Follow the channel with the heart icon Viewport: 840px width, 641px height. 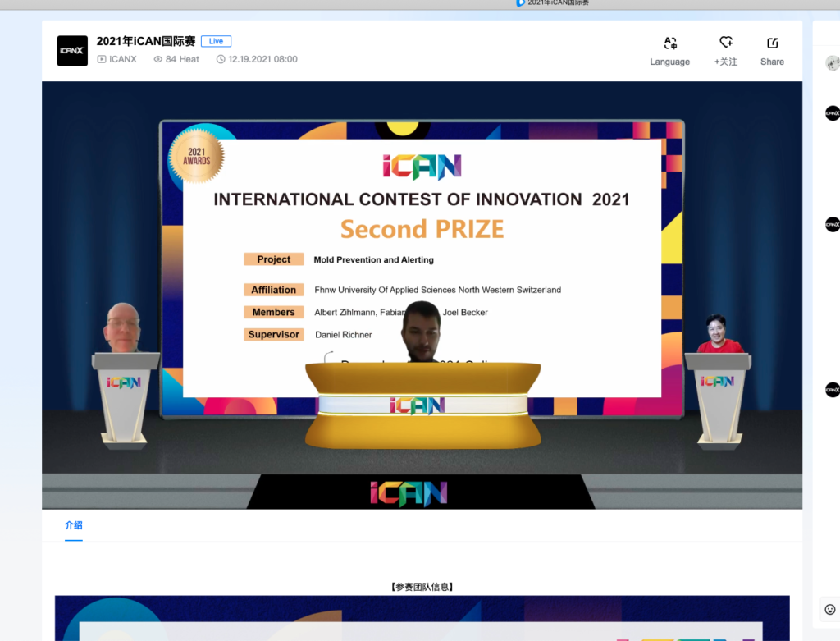pos(726,52)
